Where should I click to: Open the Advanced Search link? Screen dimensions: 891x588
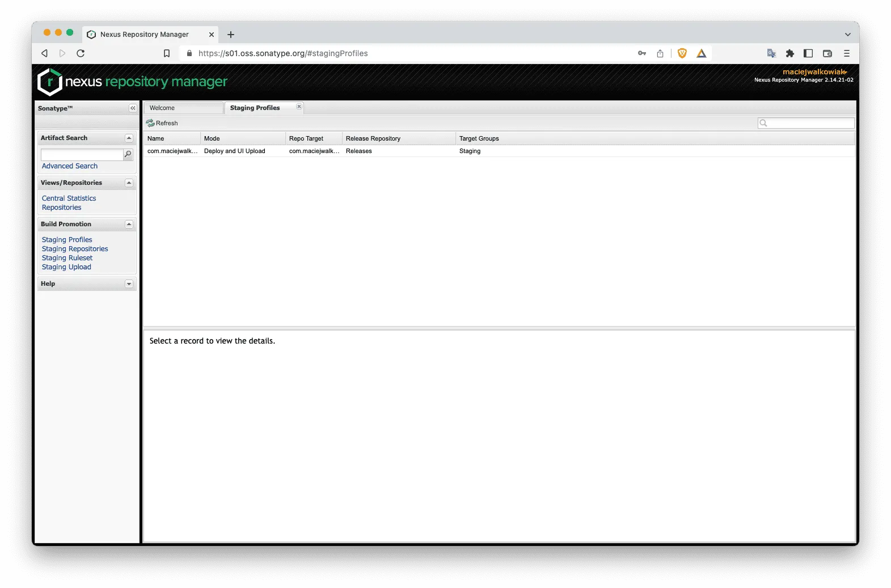pyautogui.click(x=70, y=166)
